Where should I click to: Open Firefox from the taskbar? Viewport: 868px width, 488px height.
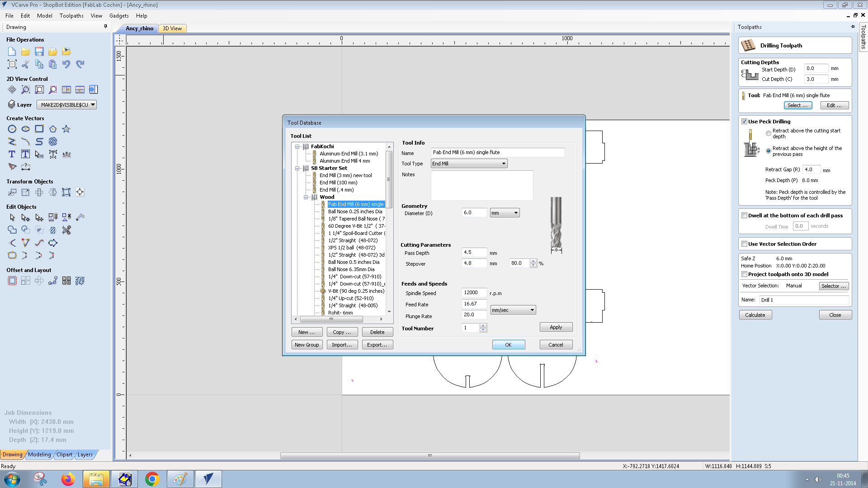(68, 479)
